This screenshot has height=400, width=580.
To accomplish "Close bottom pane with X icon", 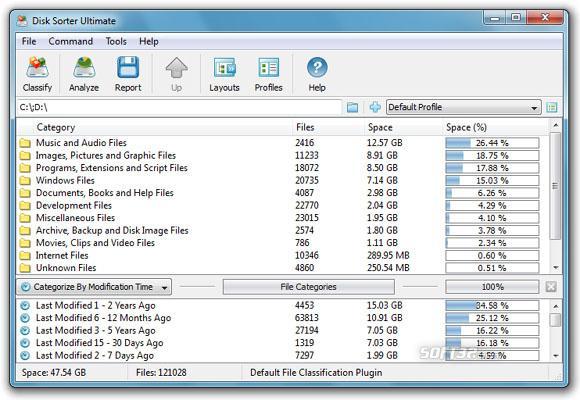I will [x=551, y=286].
